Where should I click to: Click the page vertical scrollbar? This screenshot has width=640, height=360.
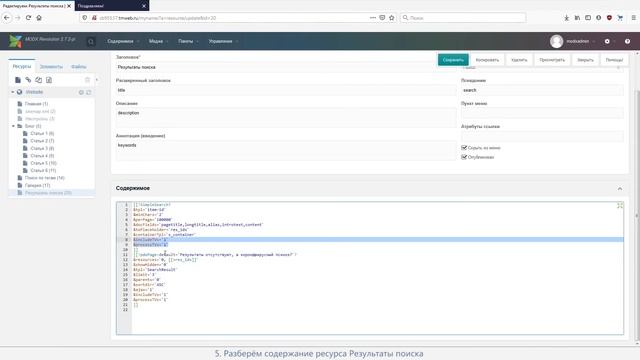coord(637,198)
